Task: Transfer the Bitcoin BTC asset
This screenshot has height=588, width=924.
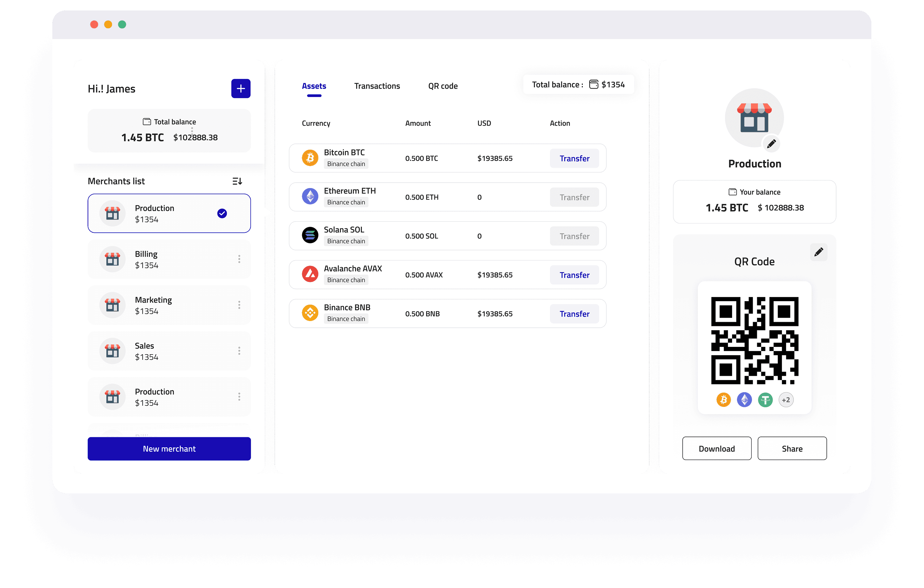Action: click(x=574, y=158)
